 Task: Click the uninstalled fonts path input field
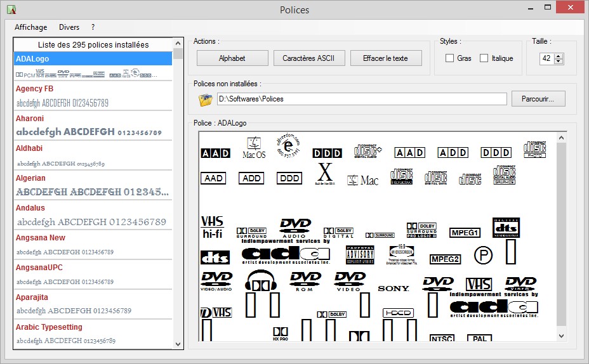[x=361, y=99]
